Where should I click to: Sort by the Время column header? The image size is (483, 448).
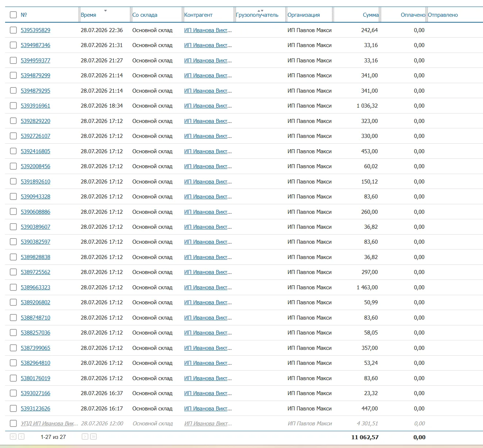(88, 15)
